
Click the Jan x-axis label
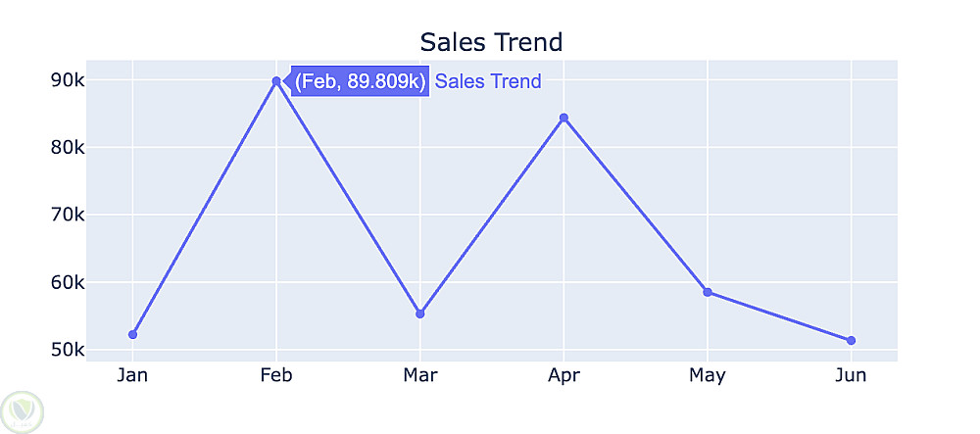(133, 375)
